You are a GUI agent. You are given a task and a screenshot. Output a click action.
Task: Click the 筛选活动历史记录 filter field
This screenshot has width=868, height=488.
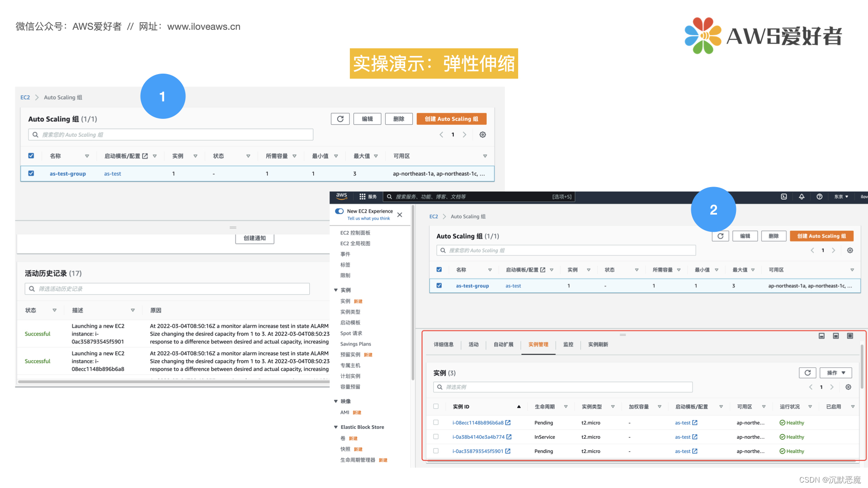click(167, 289)
